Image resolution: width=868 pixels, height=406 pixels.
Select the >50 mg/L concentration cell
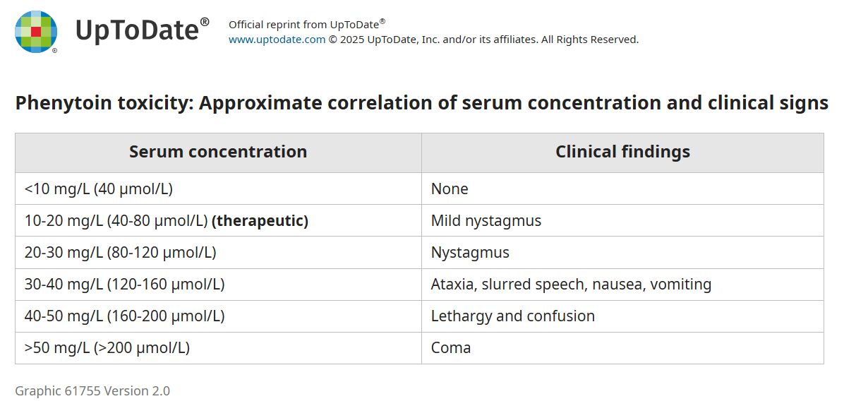pos(107,348)
